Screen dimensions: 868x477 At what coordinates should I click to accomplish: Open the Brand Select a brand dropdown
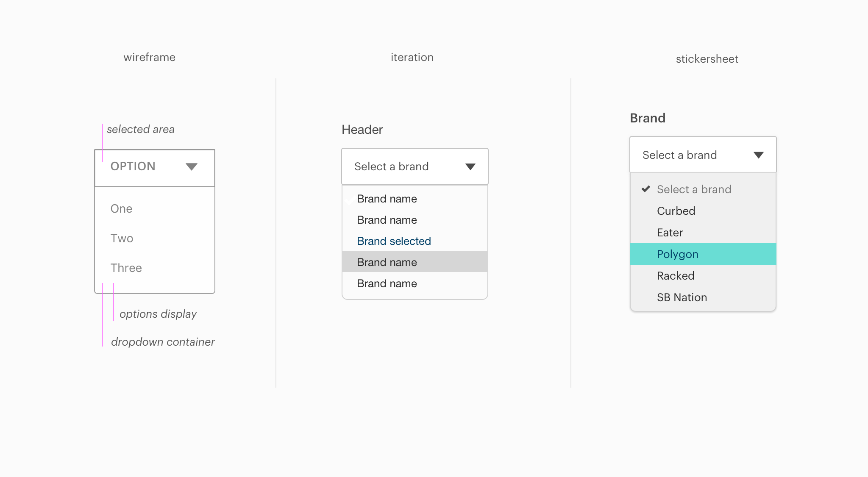tap(703, 155)
